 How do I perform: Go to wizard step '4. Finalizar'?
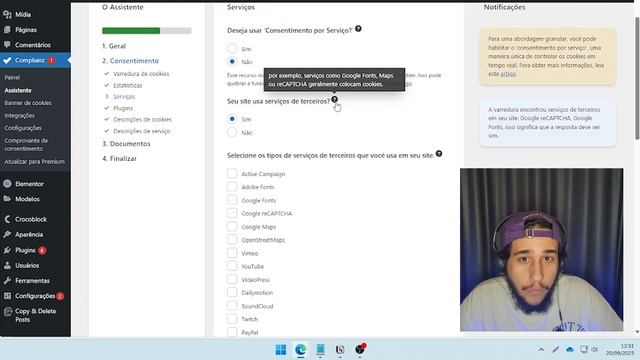click(119, 158)
